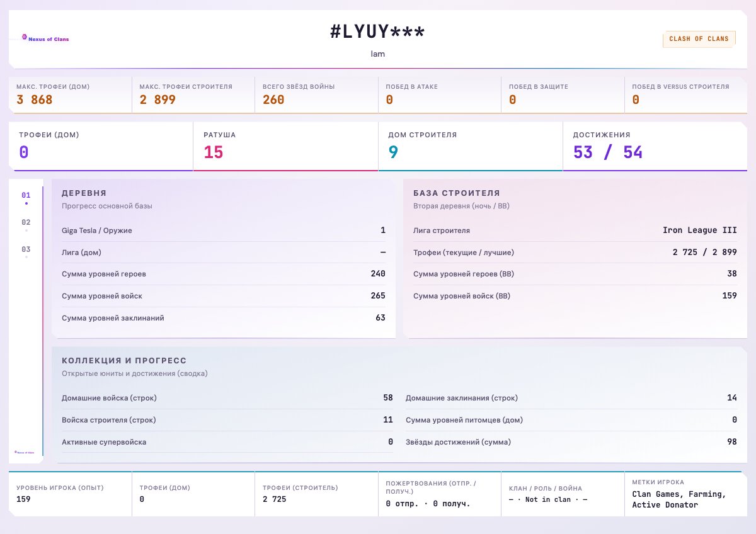Image resolution: width=756 pixels, height=534 pixels.
Task: Click the Nexus of Clans logo icon
Action: (x=25, y=38)
